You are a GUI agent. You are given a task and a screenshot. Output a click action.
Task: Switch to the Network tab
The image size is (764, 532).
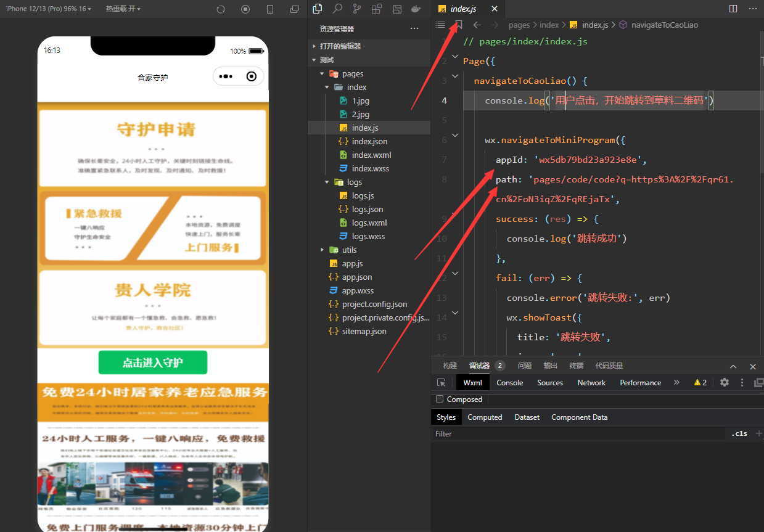tap(591, 383)
